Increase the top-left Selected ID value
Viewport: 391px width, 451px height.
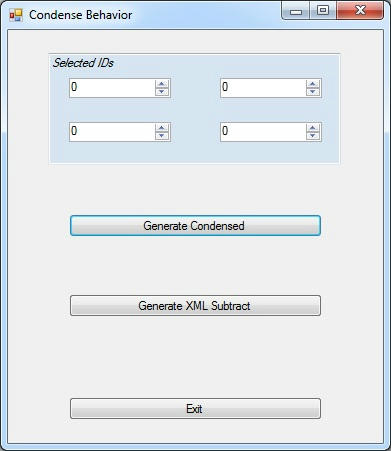coord(162,84)
